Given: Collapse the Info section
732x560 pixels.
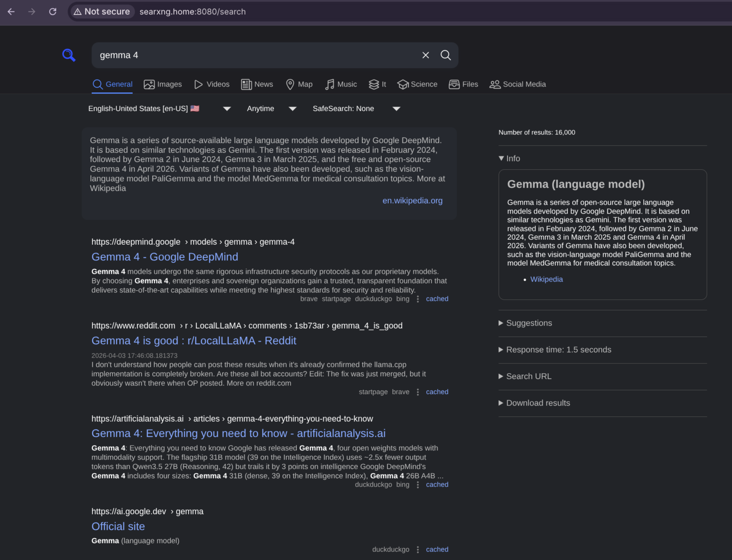Looking at the screenshot, I should (x=509, y=158).
